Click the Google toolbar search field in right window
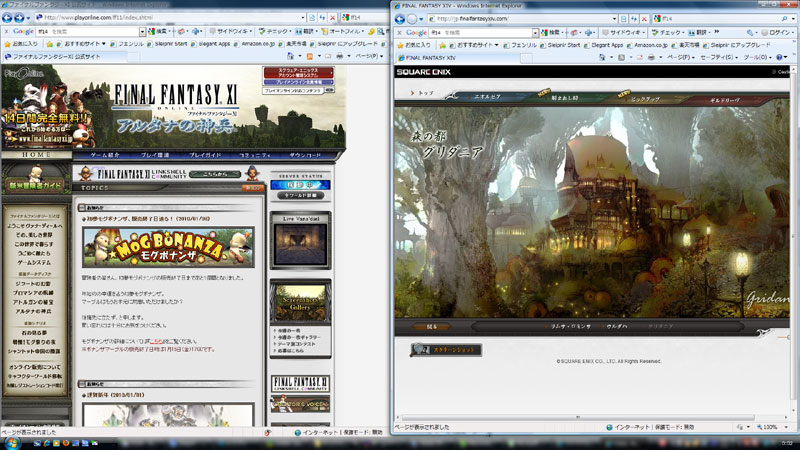 (x=481, y=32)
